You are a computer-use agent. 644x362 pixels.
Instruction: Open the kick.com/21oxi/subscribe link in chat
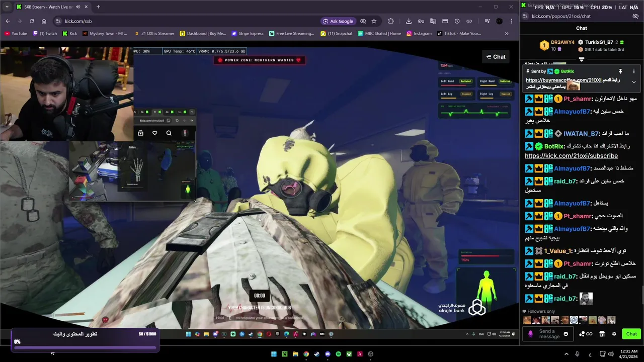(571, 156)
